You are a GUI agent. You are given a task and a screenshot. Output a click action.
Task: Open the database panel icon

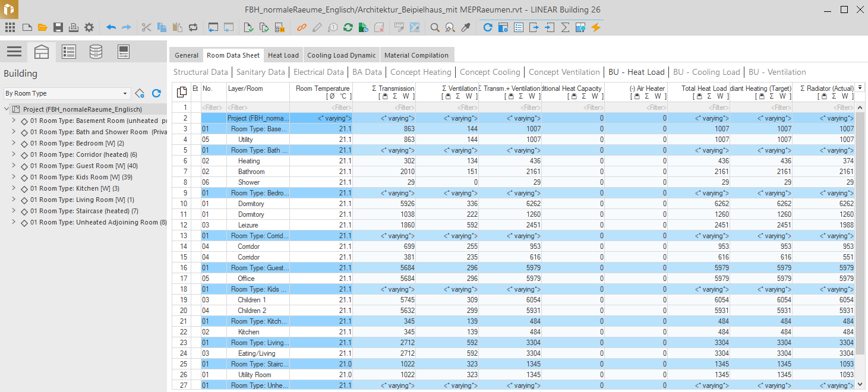(x=96, y=52)
